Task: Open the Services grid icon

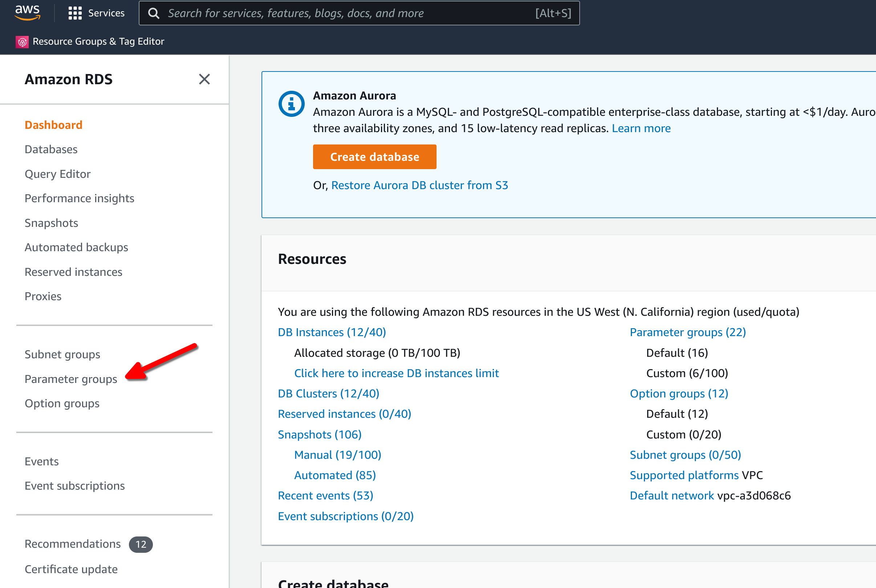Action: pyautogui.click(x=75, y=13)
